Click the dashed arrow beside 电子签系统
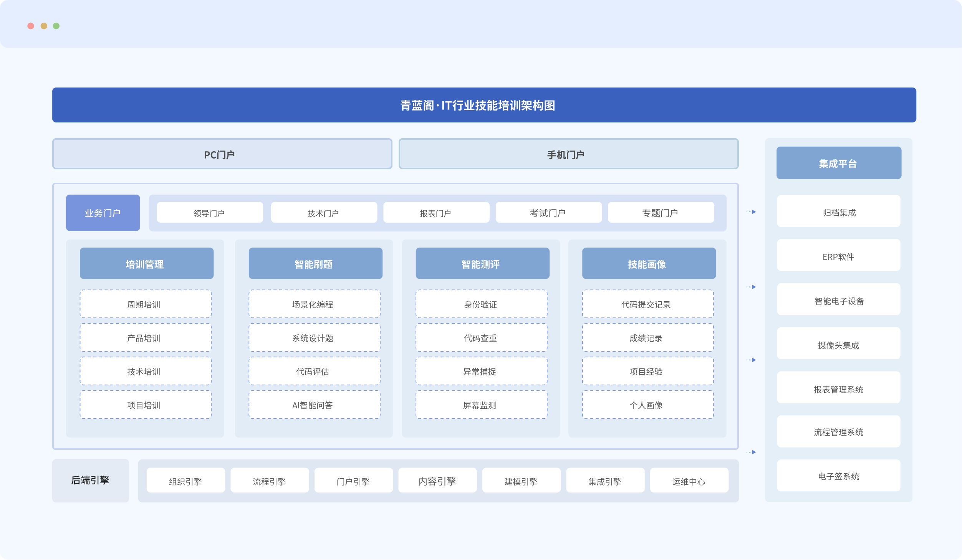 (751, 452)
